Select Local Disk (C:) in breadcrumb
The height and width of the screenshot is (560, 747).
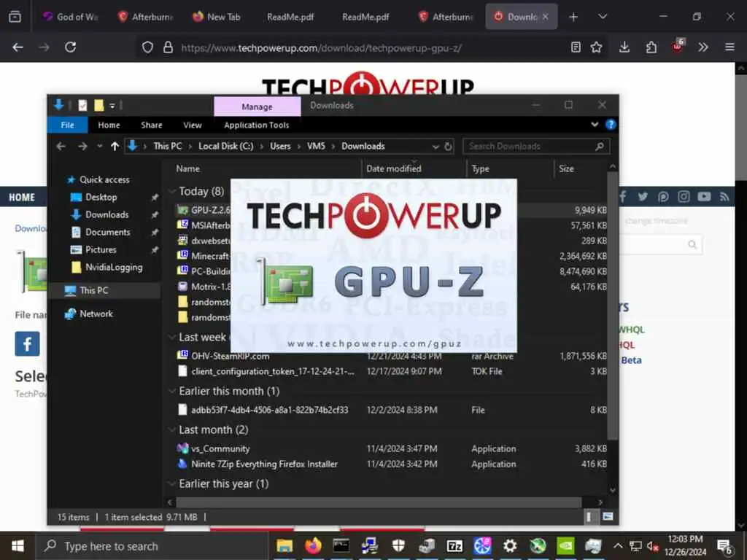tap(226, 146)
